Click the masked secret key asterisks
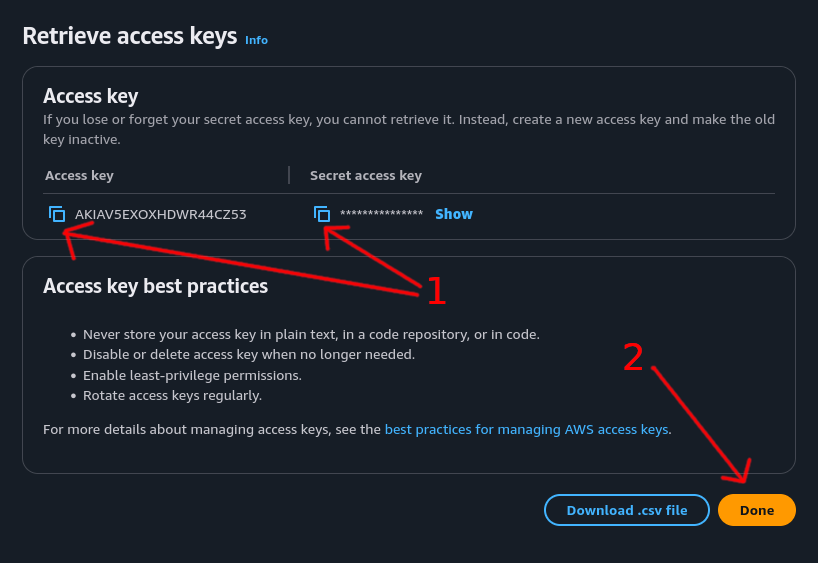Image resolution: width=818 pixels, height=563 pixels. click(x=381, y=214)
